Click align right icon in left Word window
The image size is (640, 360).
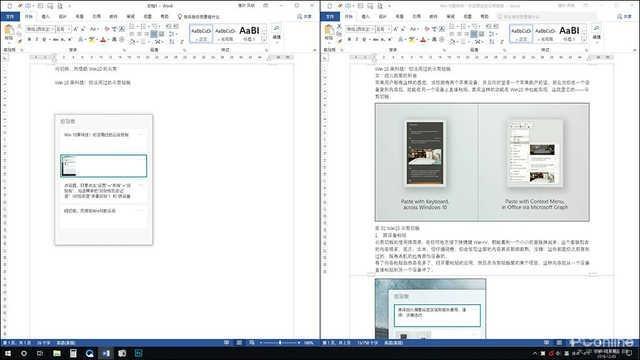[146, 34]
